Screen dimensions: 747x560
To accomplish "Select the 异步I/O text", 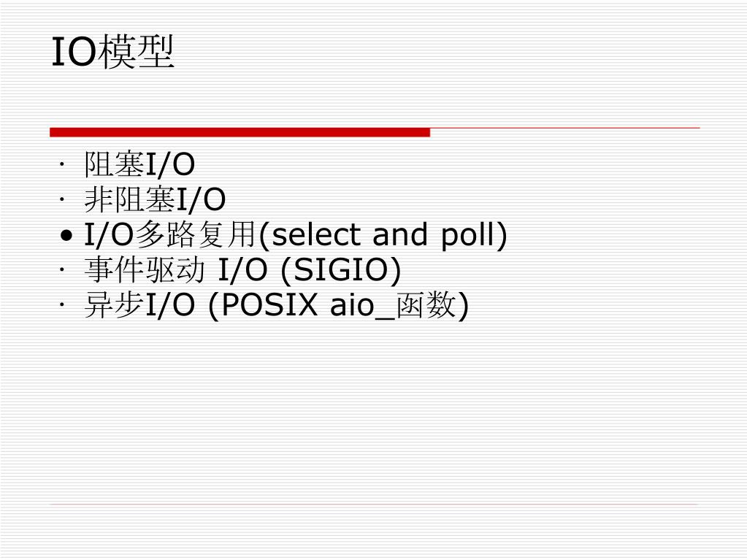I will 139,304.
